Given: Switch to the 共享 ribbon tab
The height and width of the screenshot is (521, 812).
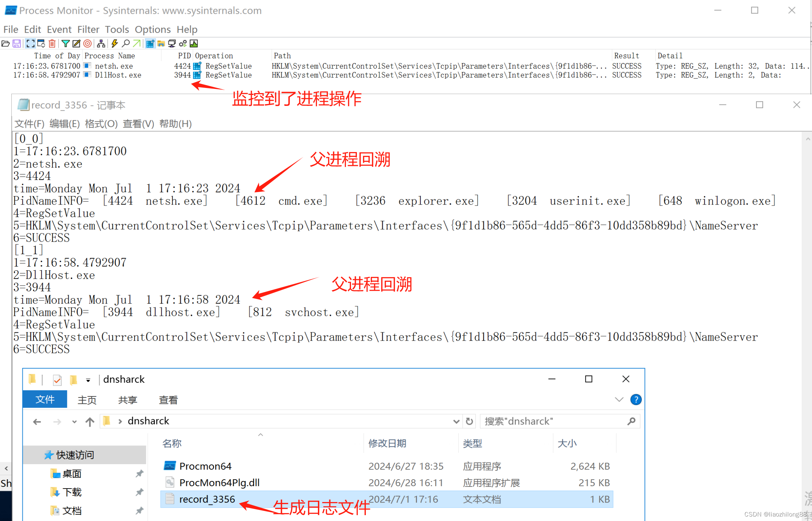Looking at the screenshot, I should (128, 400).
